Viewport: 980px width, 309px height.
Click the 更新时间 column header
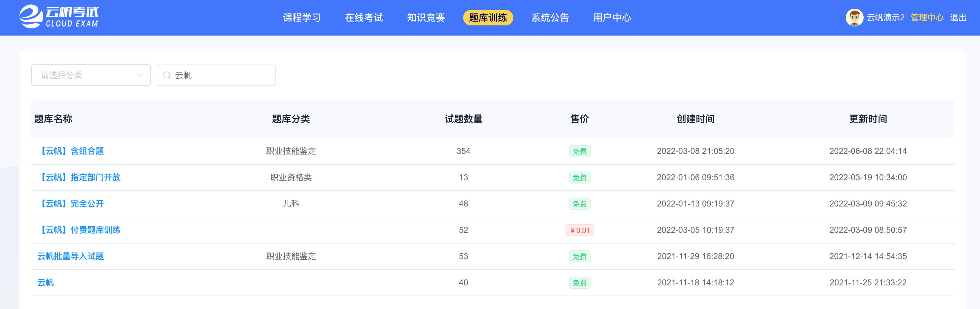[868, 119]
